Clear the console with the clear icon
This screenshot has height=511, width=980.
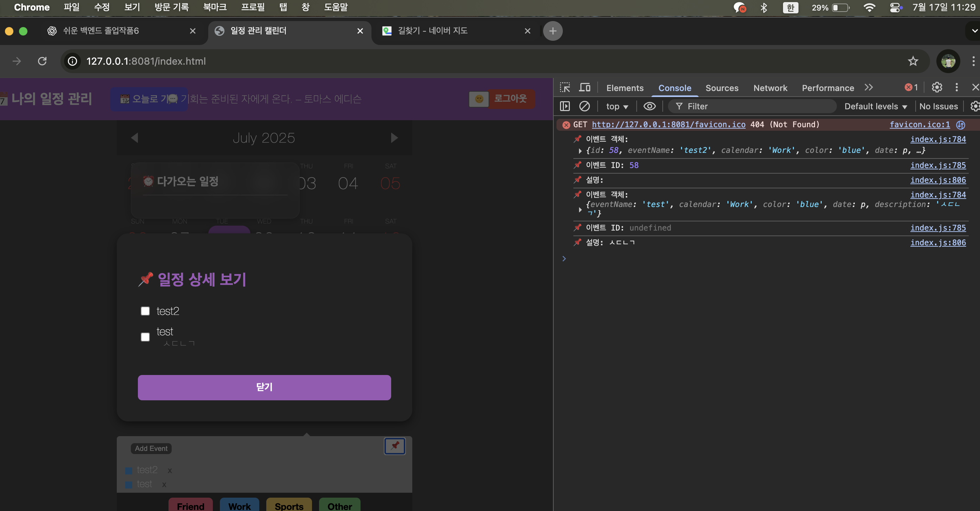pos(584,106)
